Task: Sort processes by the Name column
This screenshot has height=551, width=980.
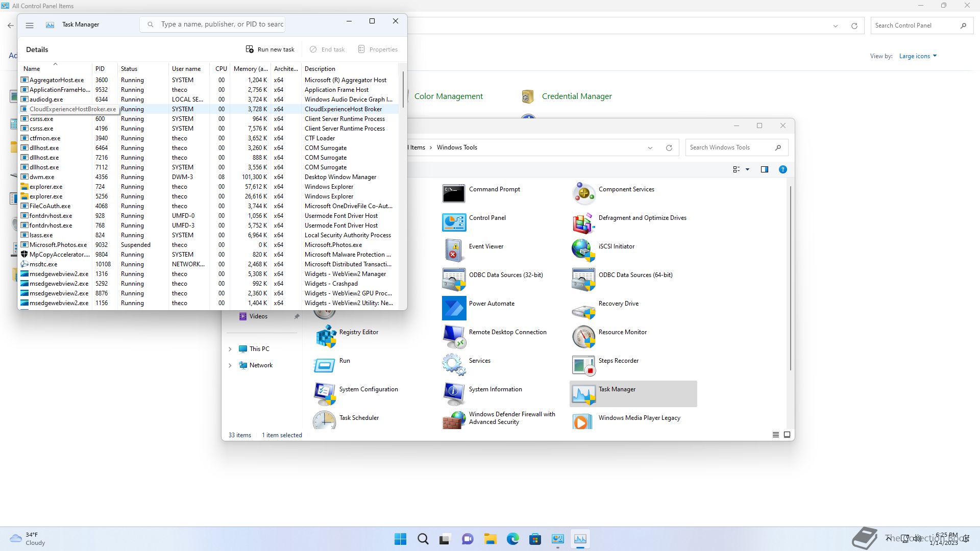Action: pyautogui.click(x=55, y=68)
